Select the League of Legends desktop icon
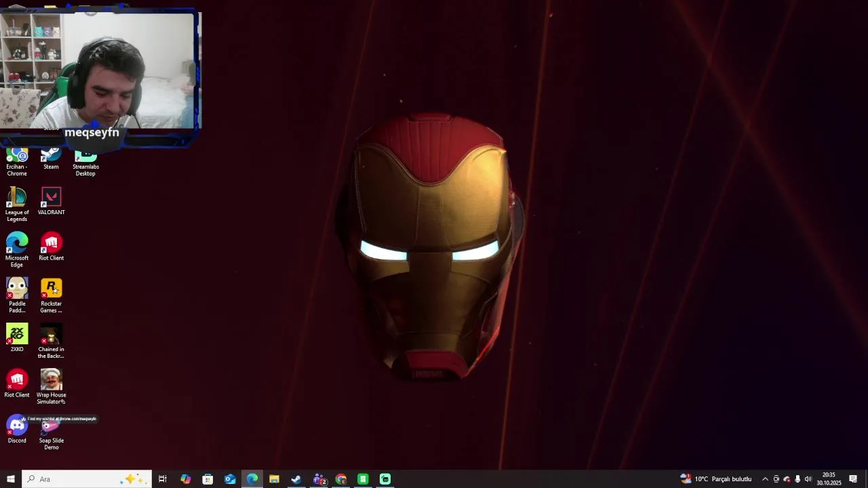Screen dimensions: 868x488 click(x=17, y=205)
